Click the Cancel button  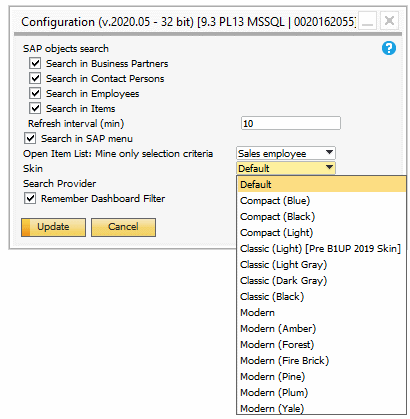[x=123, y=227]
